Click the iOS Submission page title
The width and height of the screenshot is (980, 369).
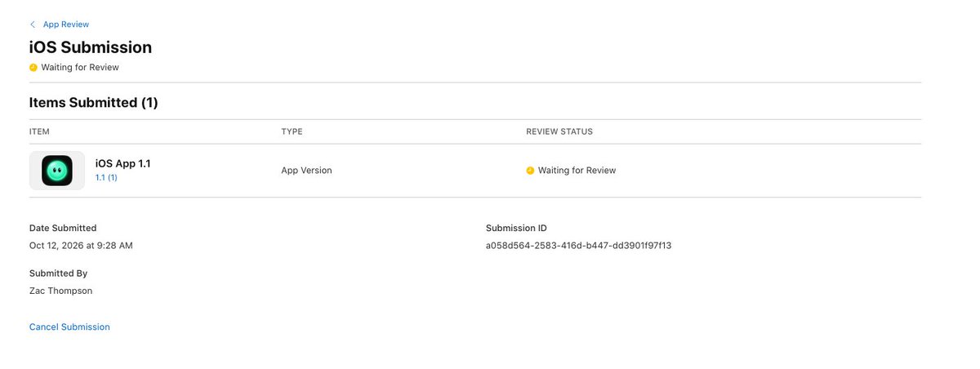91,47
